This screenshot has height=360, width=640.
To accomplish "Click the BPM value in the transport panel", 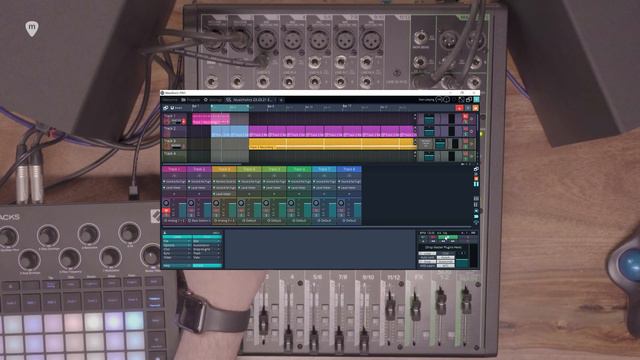I will point(430,233).
